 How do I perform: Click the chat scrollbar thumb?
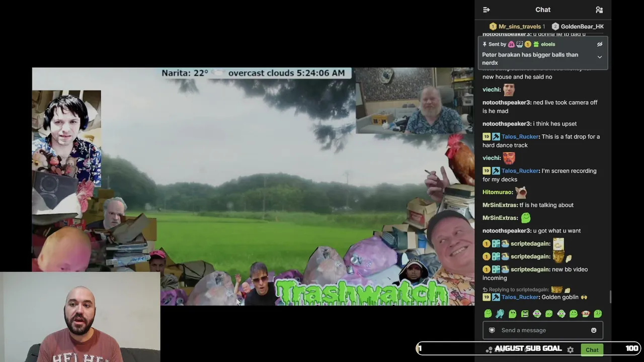point(610,297)
